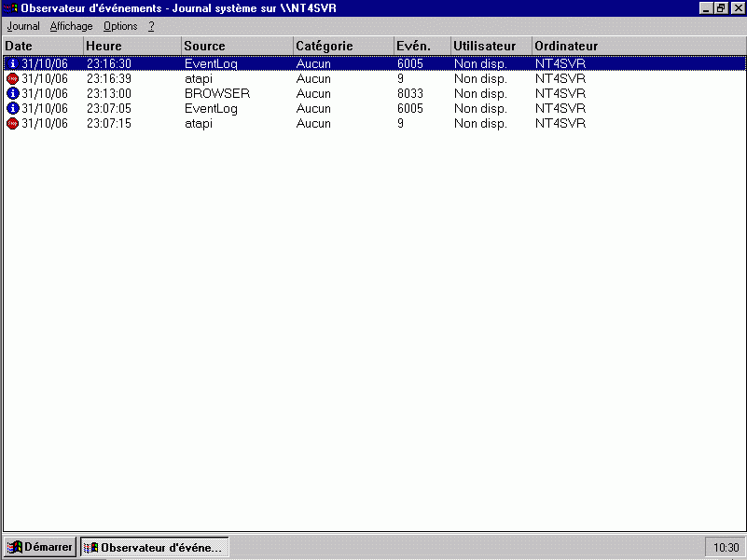Click the info icon of the 23:07:05 EventLog event
This screenshot has height=560, width=747.
tap(12, 109)
